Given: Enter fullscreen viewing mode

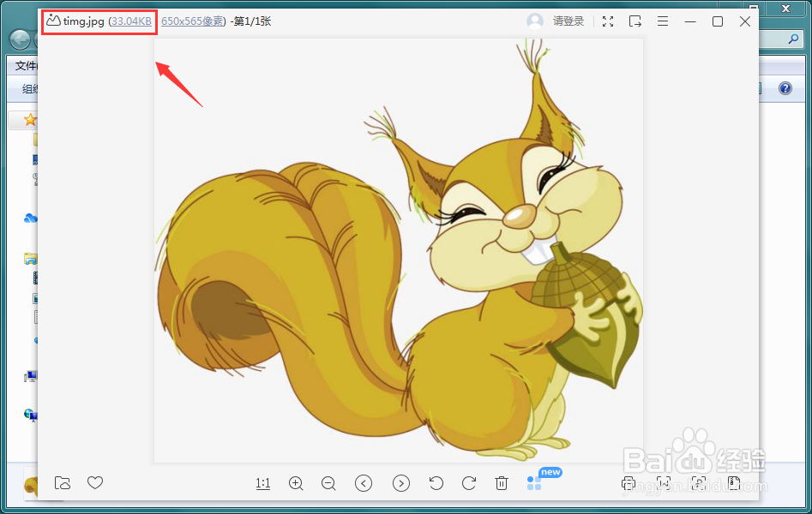Looking at the screenshot, I should point(608,21).
